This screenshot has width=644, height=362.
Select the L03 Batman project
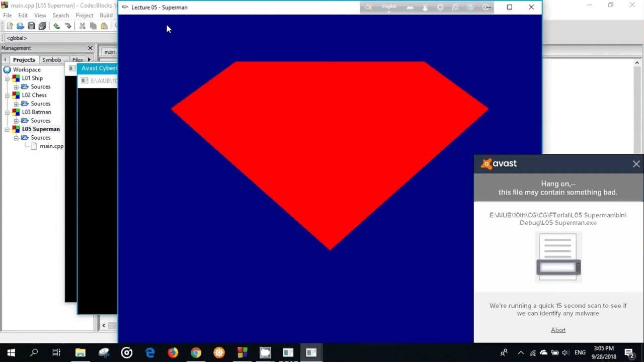pos(36,113)
